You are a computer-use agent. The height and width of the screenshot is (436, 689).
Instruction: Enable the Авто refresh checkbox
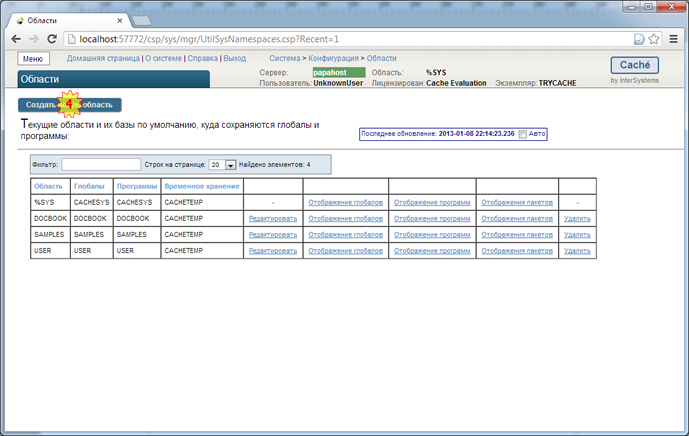(522, 134)
